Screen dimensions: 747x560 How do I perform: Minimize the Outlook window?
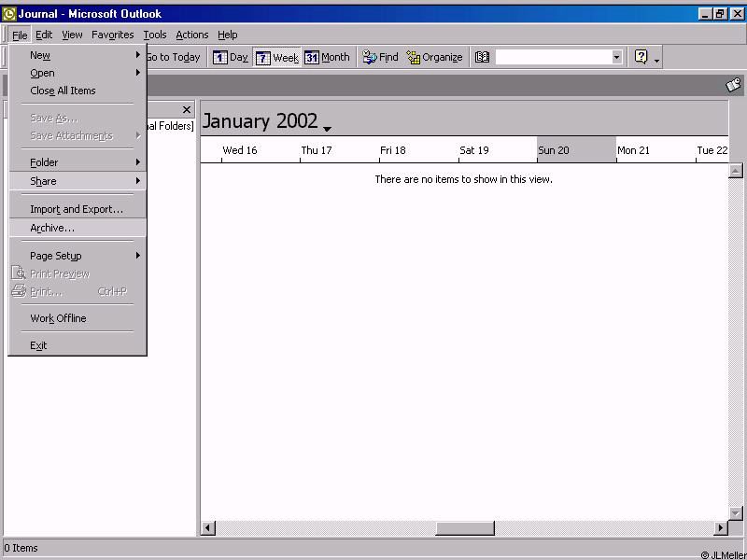click(x=706, y=14)
